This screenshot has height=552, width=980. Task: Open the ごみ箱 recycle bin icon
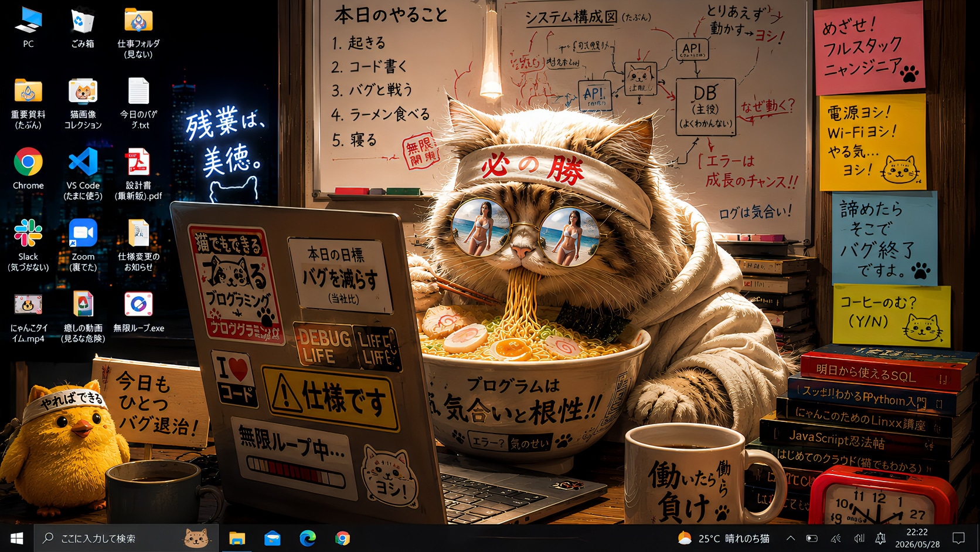(x=83, y=28)
